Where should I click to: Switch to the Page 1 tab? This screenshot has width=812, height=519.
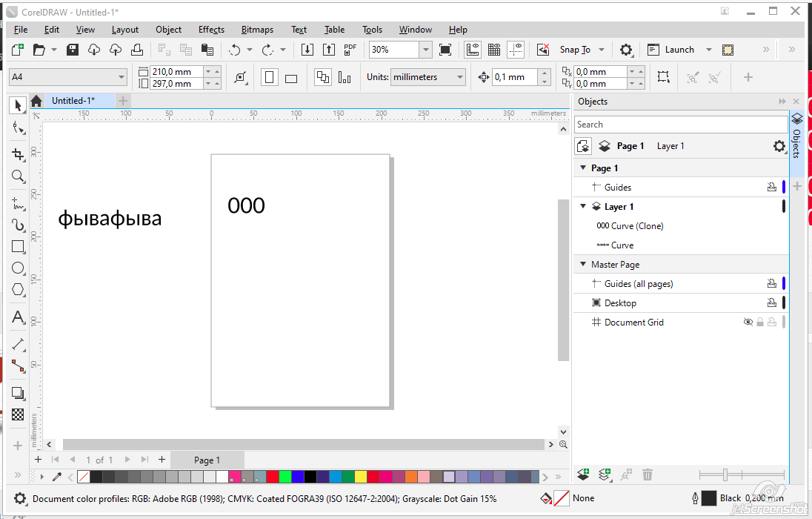click(x=207, y=460)
